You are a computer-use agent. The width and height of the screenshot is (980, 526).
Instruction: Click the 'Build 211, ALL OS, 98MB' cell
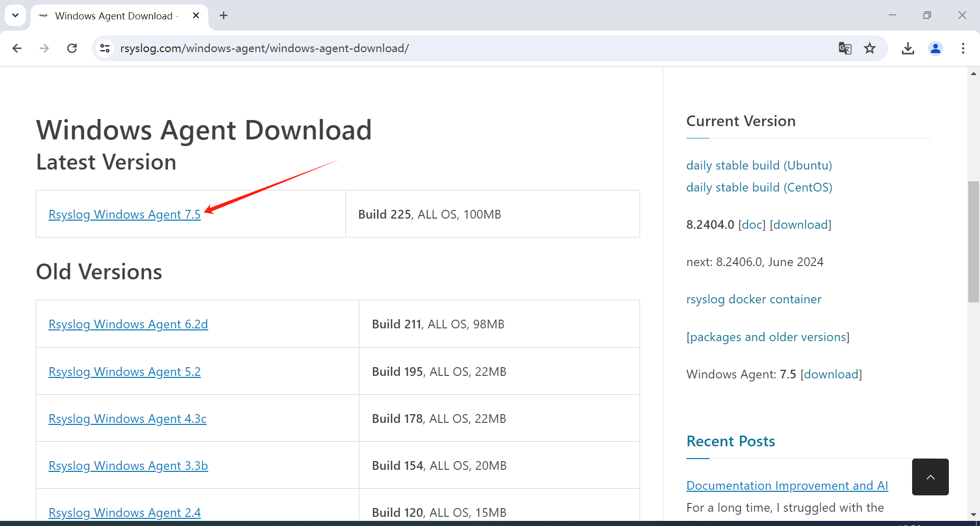(499, 324)
